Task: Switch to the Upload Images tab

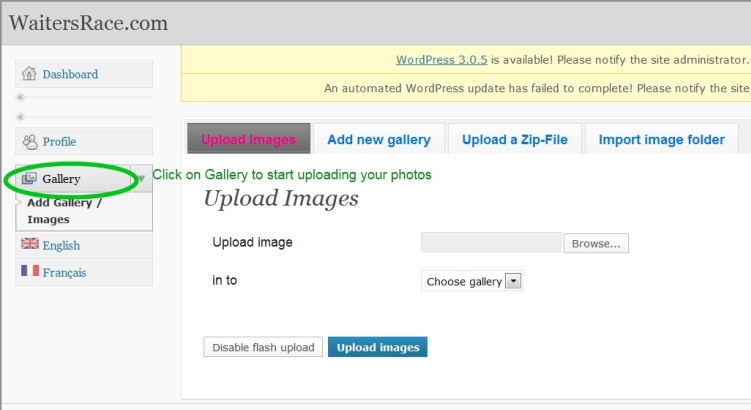Action: point(248,139)
